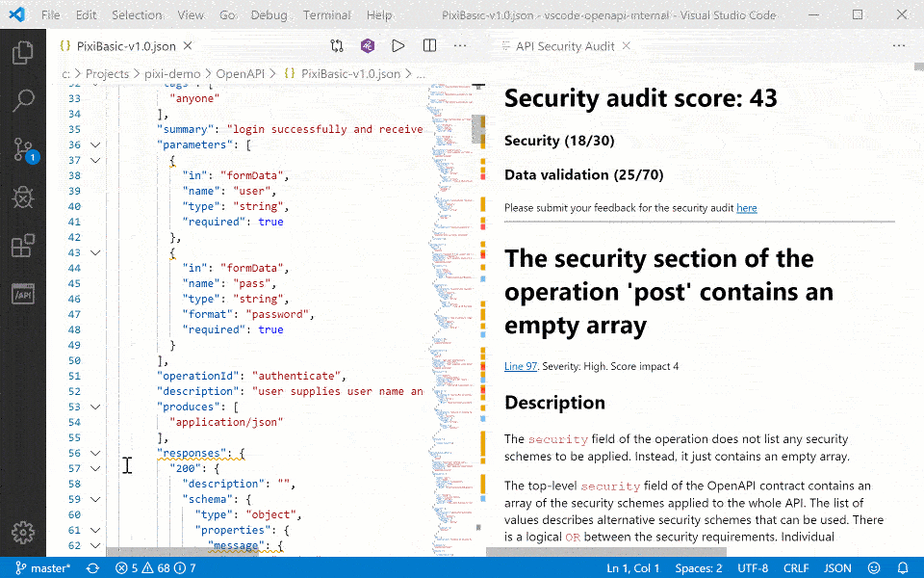924x578 pixels.
Task: Collapse the schema fold at line 59
Action: coord(95,500)
